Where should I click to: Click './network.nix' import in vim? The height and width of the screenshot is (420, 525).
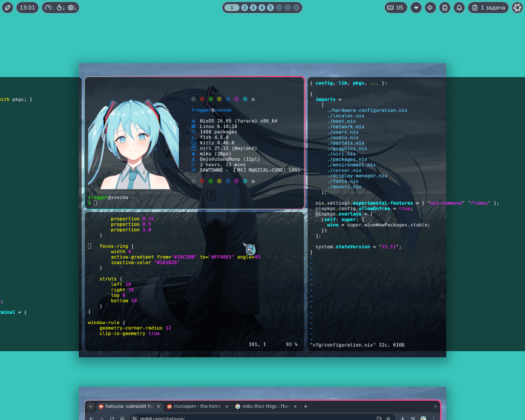[346, 127]
